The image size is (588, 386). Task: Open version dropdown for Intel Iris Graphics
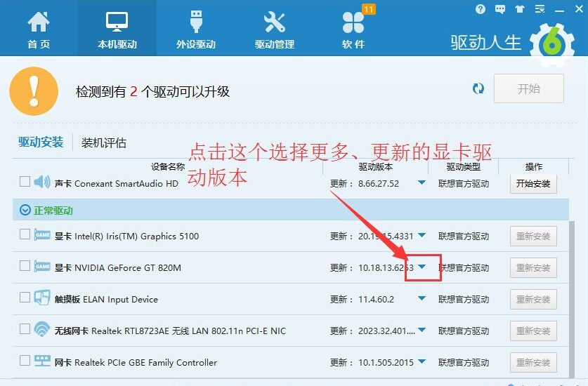pyautogui.click(x=422, y=235)
